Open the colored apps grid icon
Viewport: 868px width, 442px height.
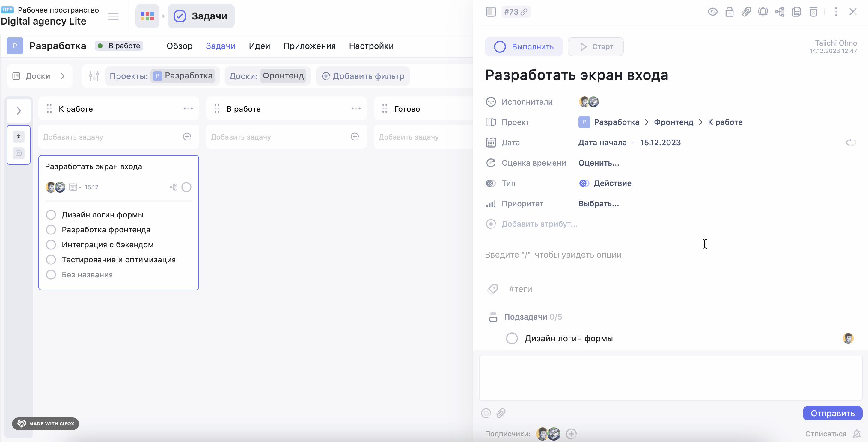(147, 16)
